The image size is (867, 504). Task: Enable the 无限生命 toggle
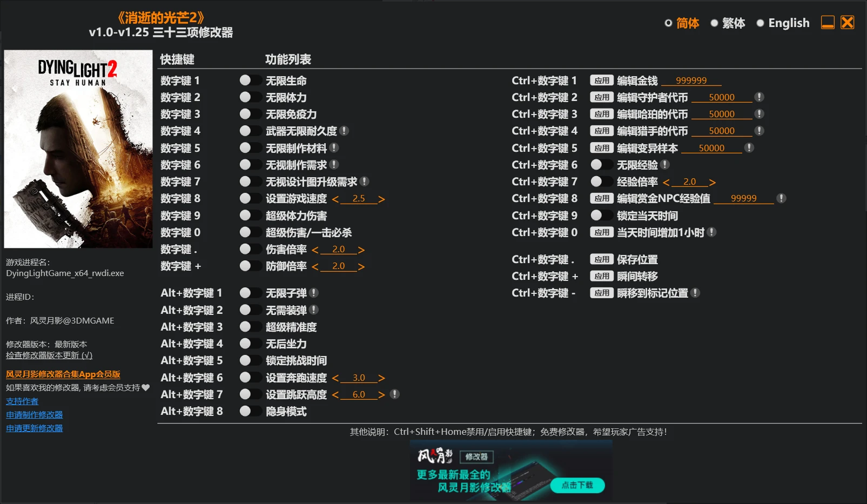click(x=251, y=80)
